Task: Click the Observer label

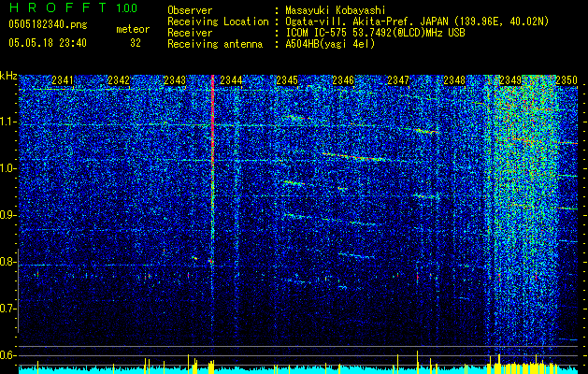Action: (x=190, y=10)
